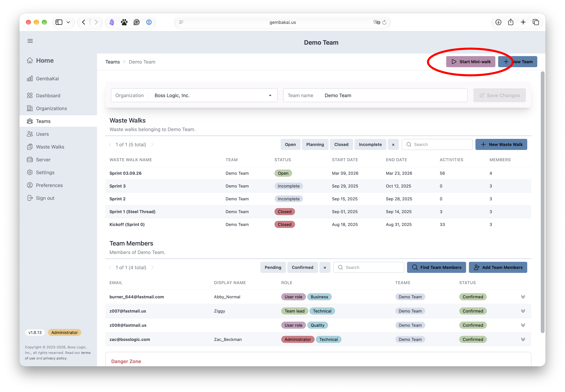
Task: Click Teams breadcrumb link
Action: [x=113, y=62]
